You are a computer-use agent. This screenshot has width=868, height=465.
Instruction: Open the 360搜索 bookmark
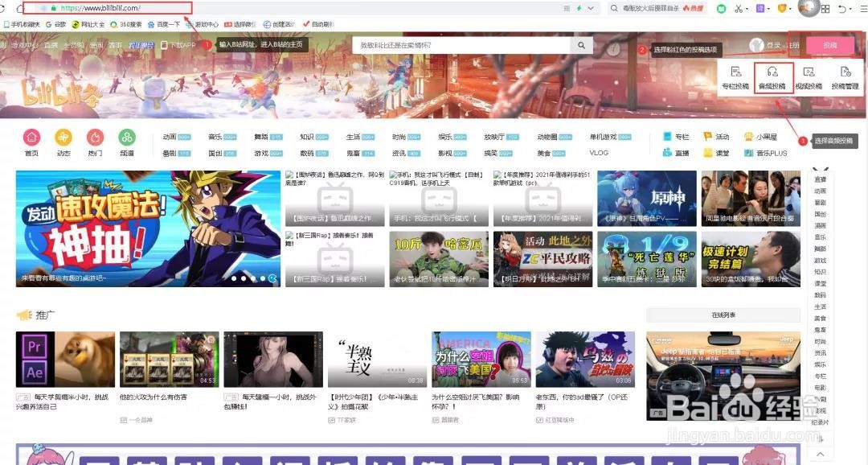pyautogui.click(x=125, y=24)
